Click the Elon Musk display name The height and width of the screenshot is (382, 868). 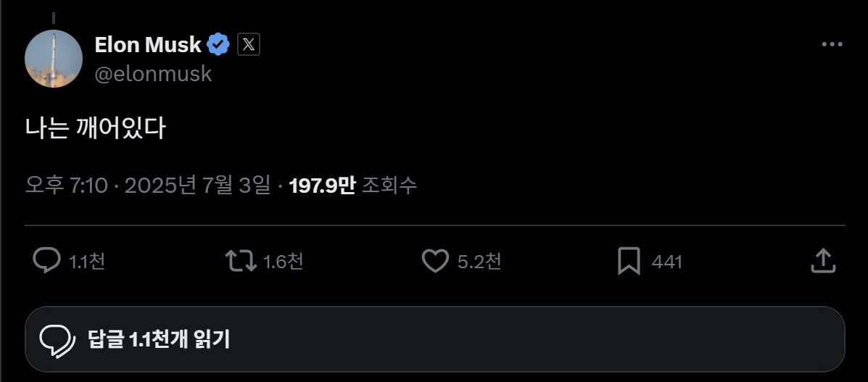148,44
